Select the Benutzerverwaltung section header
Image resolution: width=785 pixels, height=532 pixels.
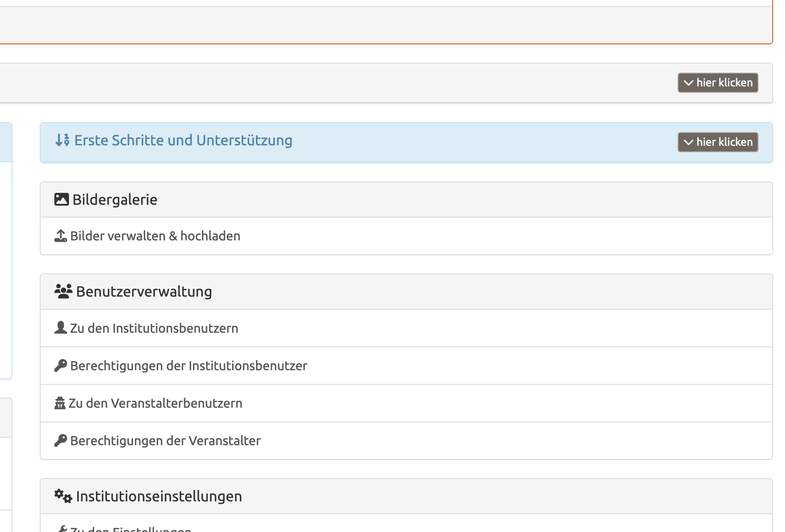point(144,292)
